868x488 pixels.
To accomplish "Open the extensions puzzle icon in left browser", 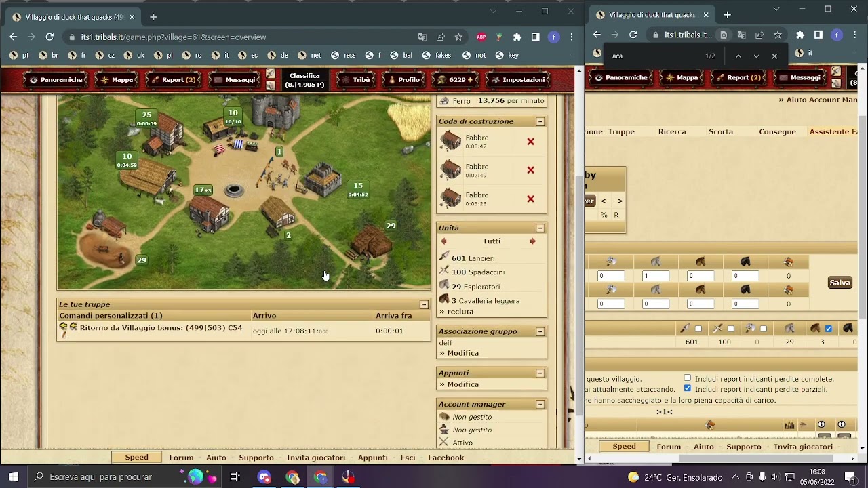I will pos(517,37).
